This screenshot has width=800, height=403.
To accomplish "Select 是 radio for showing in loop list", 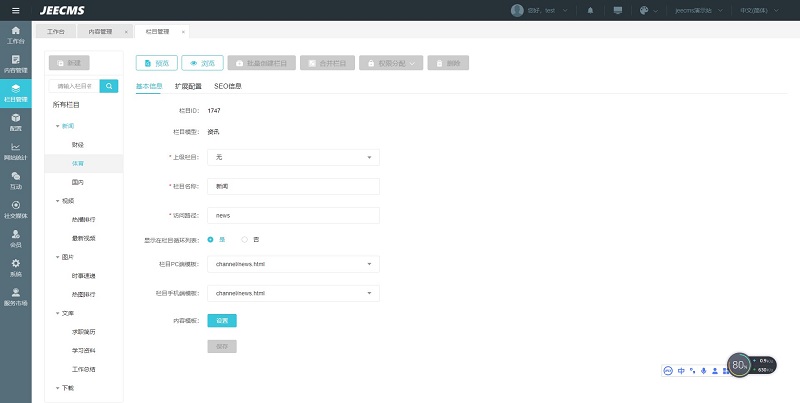I will pyautogui.click(x=210, y=239).
